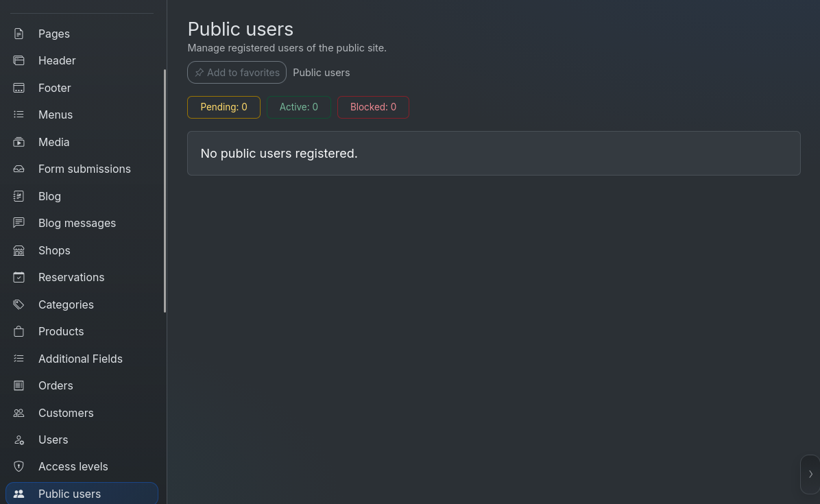
Task: Expand the right side panel chevron
Action: [x=810, y=475]
